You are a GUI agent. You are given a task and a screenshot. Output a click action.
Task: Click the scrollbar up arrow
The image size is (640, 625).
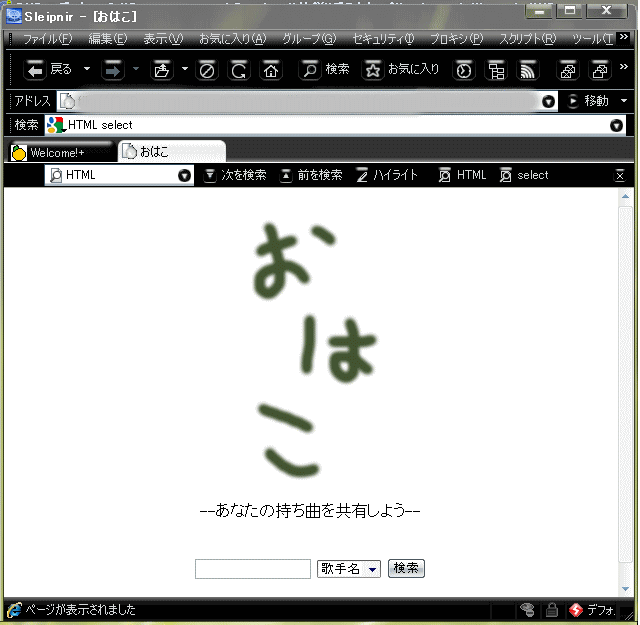tap(625, 197)
